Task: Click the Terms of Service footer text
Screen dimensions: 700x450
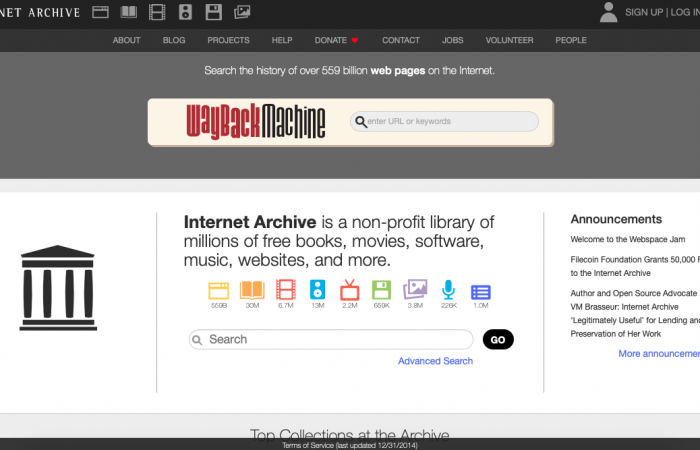Action: [350, 445]
